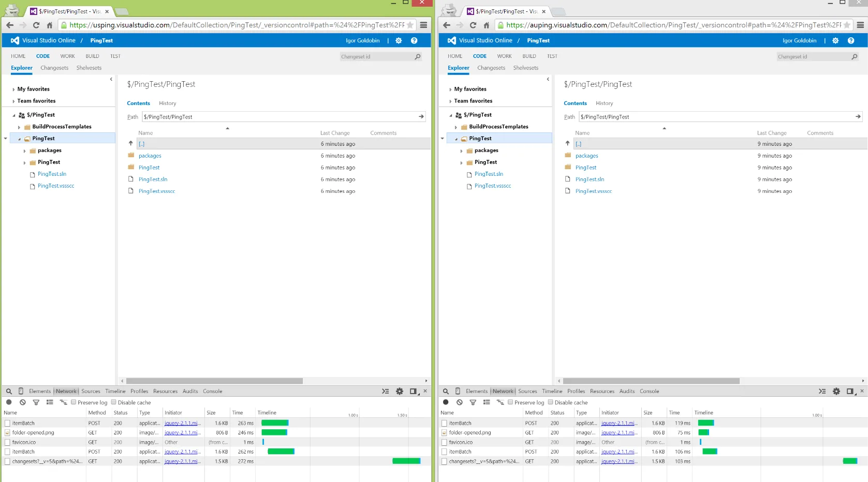Toggle device mode icon in left DevTools

(x=21, y=391)
